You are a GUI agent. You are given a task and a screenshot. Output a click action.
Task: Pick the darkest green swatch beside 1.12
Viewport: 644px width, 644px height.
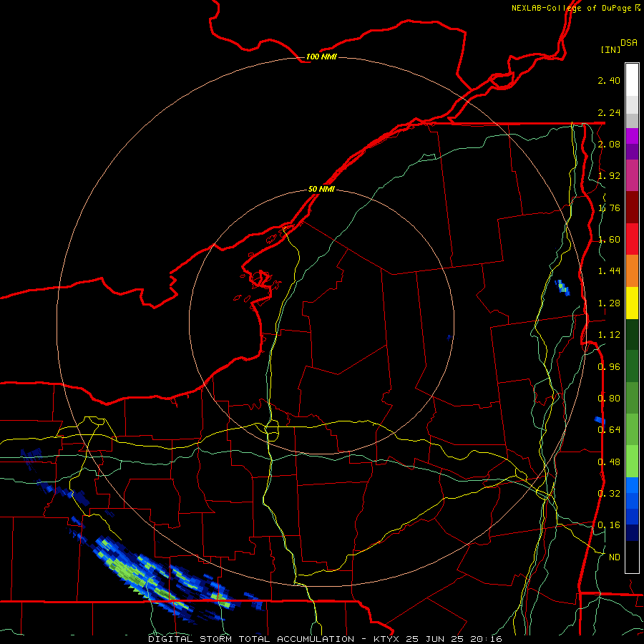click(x=632, y=335)
